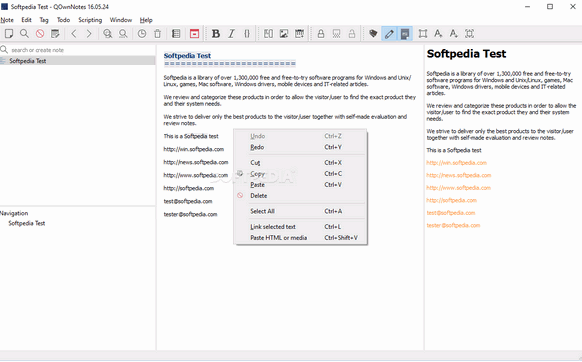Click http://win.softpedia.com in the editor
The image size is (582, 362).
(x=194, y=149)
